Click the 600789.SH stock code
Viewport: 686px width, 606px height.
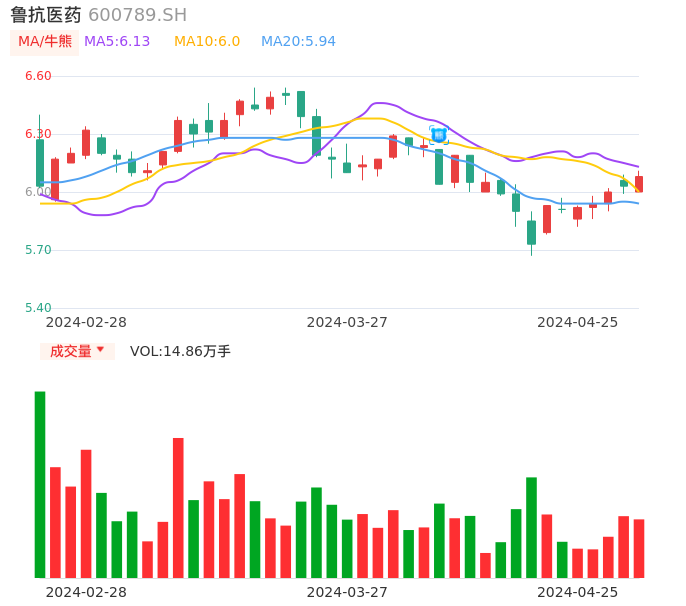coord(137,15)
